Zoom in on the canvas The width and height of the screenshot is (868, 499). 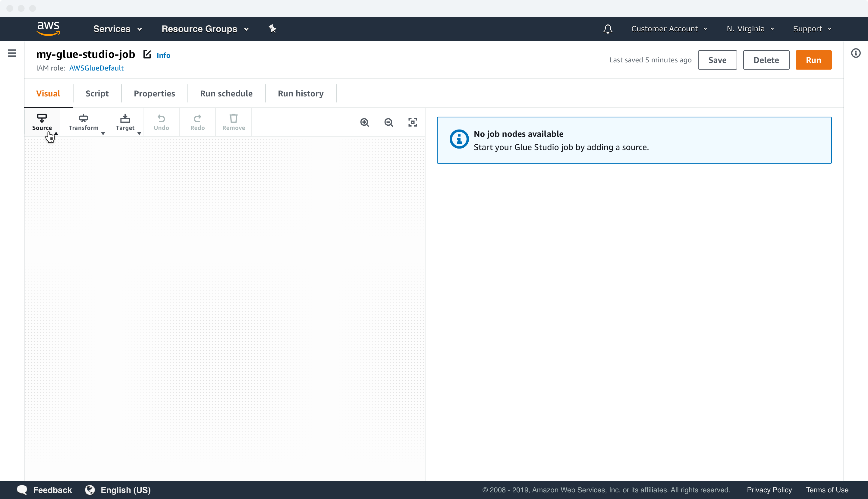(365, 122)
